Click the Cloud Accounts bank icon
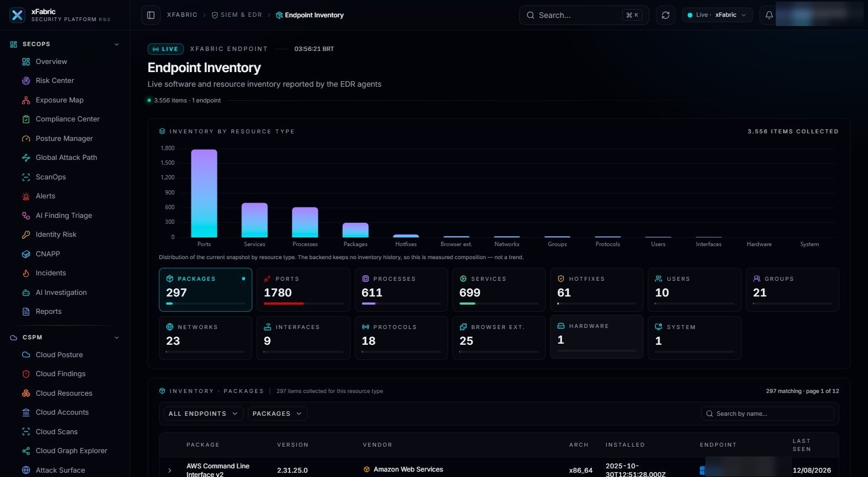 tap(26, 412)
